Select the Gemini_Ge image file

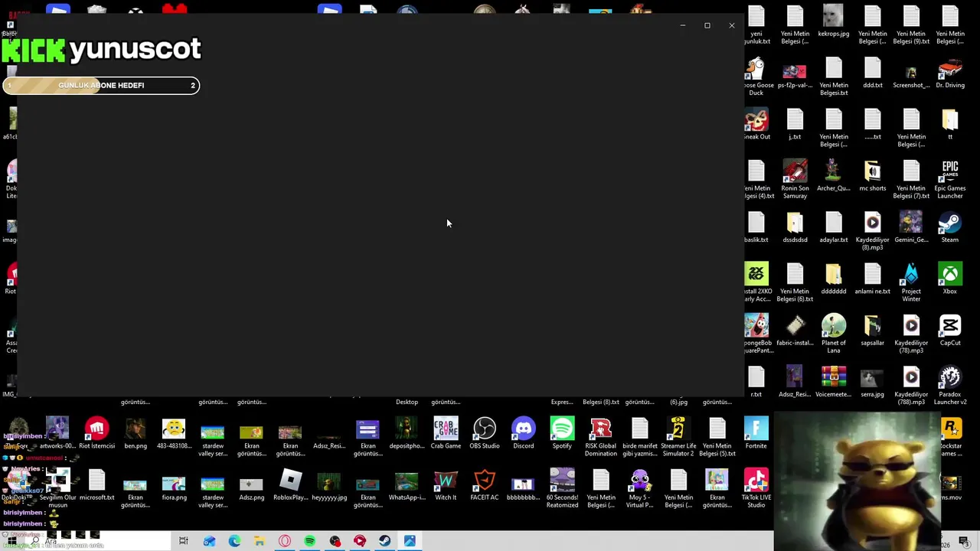[911, 228]
